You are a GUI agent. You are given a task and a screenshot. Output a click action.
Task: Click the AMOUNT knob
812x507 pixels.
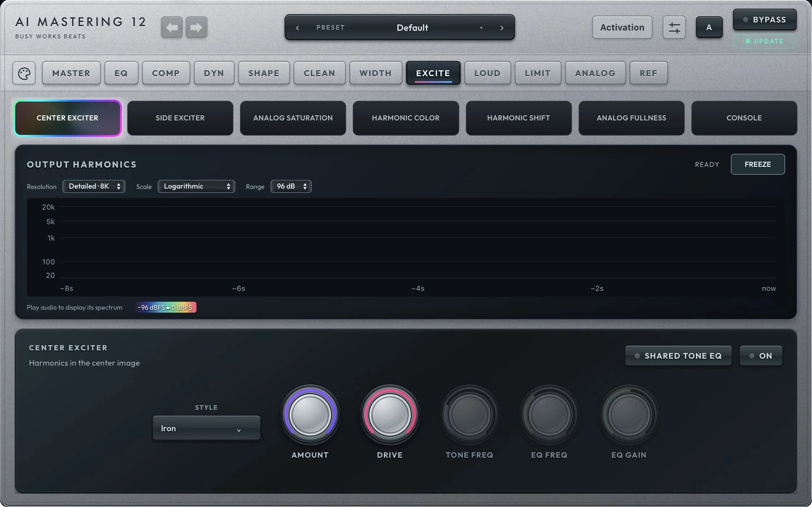point(310,415)
